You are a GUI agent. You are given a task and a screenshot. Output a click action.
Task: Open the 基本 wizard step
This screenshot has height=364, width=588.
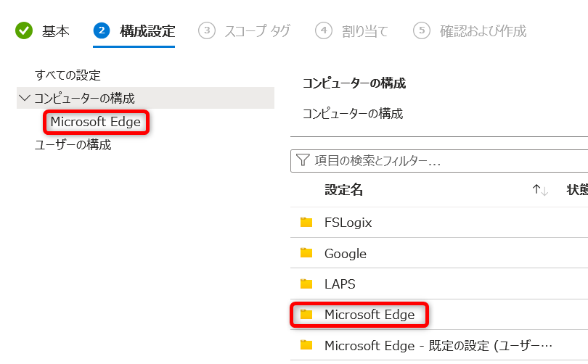[x=42, y=30]
